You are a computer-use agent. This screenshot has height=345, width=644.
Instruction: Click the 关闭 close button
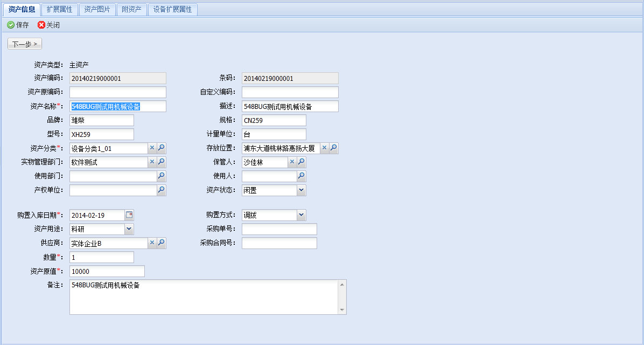point(48,25)
